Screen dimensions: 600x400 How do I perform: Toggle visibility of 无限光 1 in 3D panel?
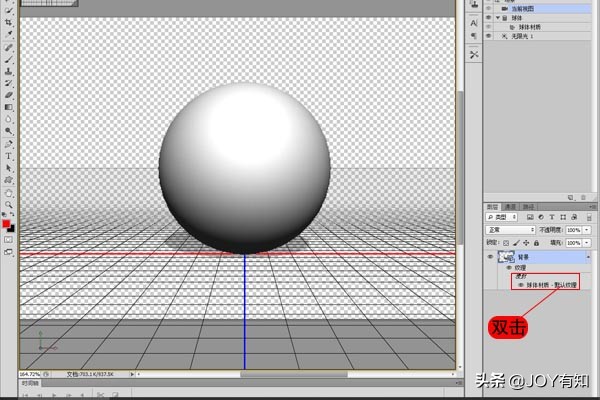pos(488,36)
